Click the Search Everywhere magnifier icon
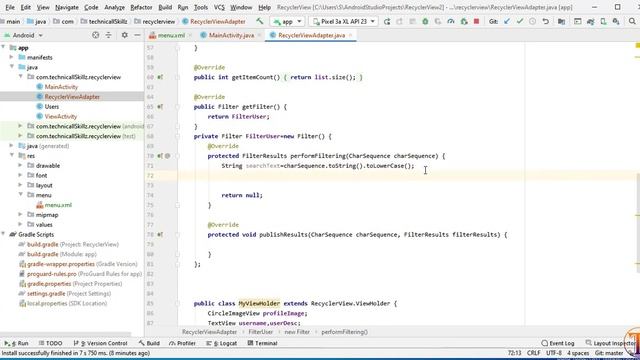Viewport: 640px width, 360px height. pos(632,21)
